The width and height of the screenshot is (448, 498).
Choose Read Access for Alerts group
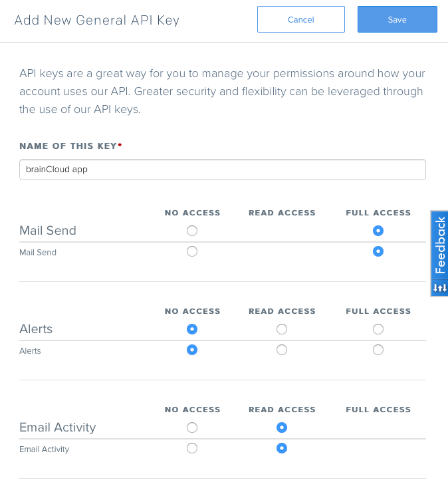click(282, 329)
